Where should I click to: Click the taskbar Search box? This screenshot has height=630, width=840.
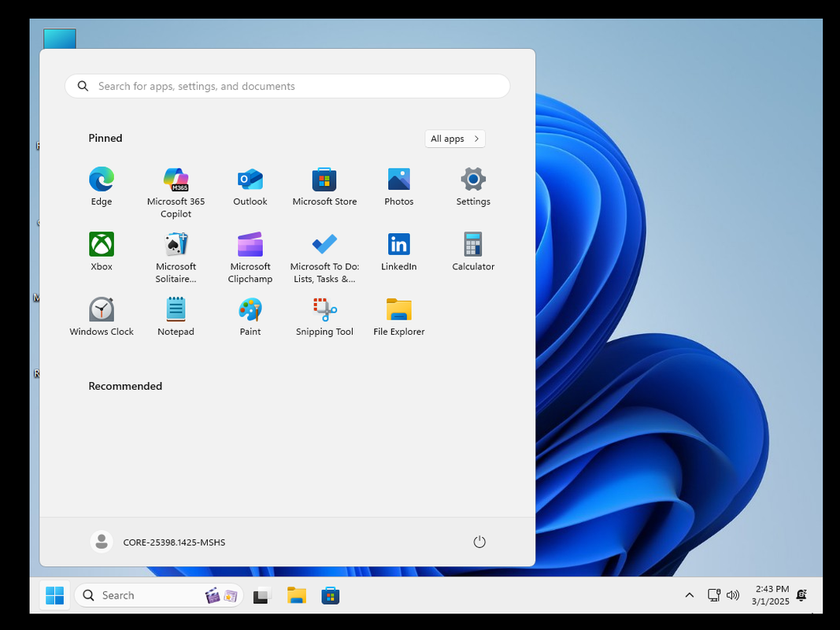pos(159,595)
